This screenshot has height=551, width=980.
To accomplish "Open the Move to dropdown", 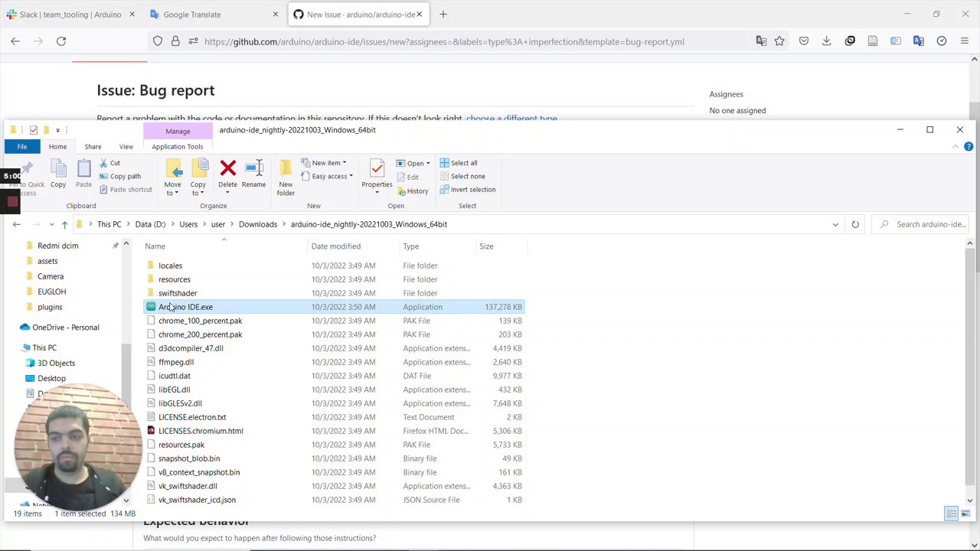I will click(x=172, y=178).
